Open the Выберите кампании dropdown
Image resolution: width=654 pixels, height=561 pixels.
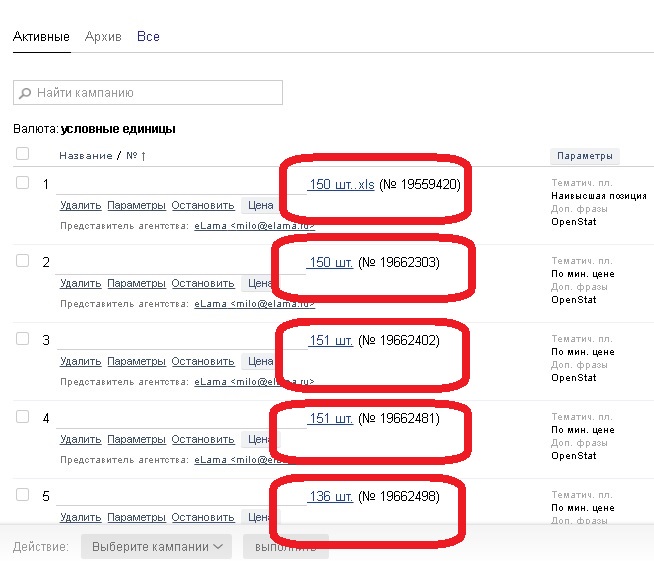click(156, 547)
